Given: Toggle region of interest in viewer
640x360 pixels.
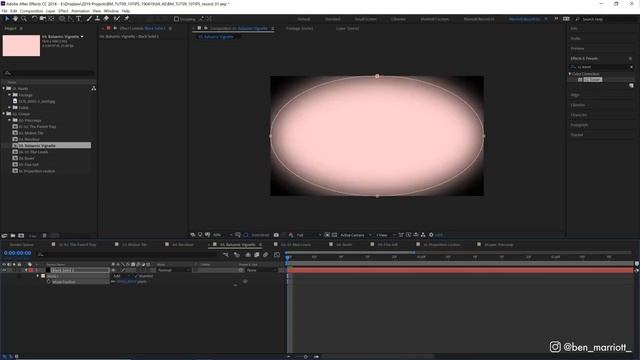Looking at the screenshot, I should (327, 235).
